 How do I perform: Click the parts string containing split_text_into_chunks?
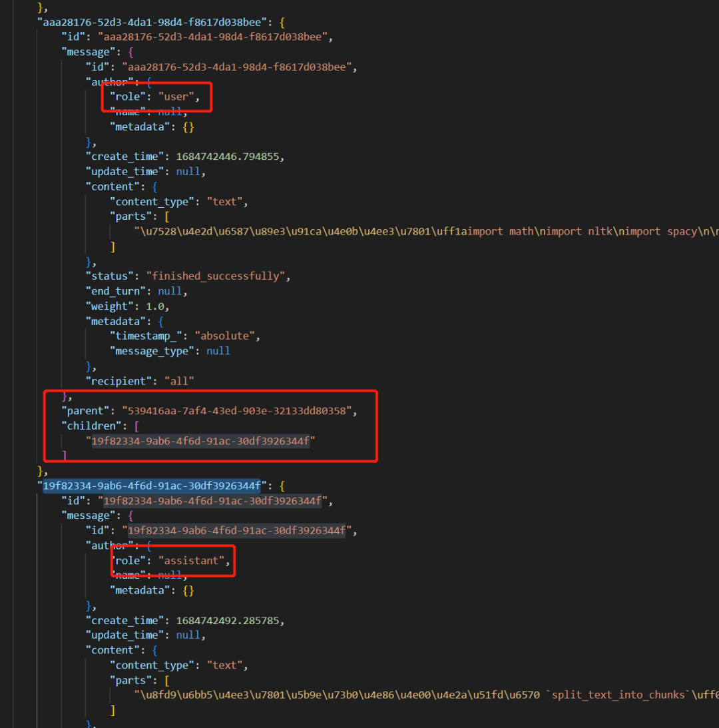(x=426, y=695)
